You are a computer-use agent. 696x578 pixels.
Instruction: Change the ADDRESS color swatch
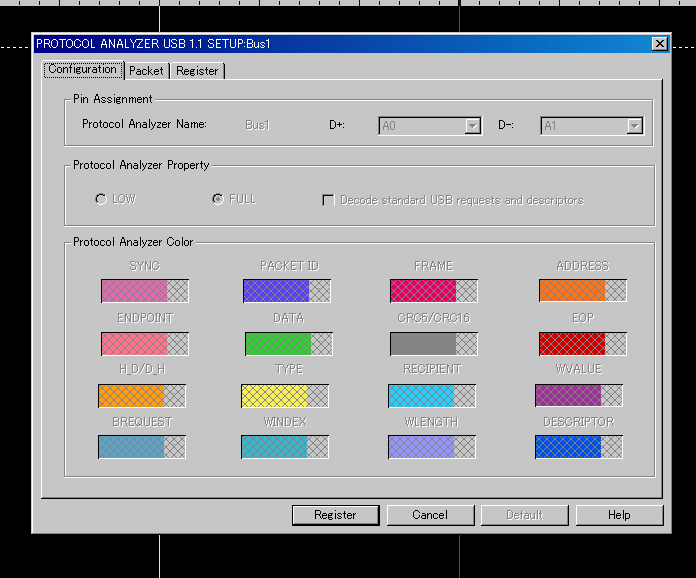point(583,291)
